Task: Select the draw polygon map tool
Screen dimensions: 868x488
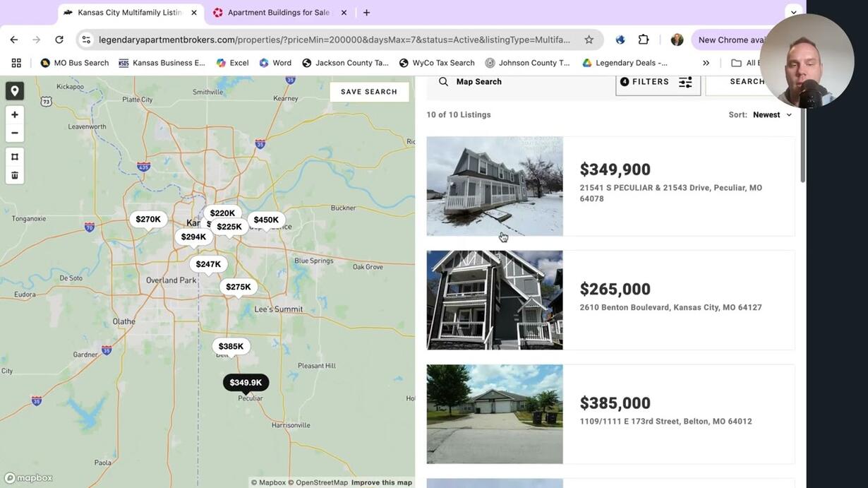Action: pyautogui.click(x=15, y=157)
